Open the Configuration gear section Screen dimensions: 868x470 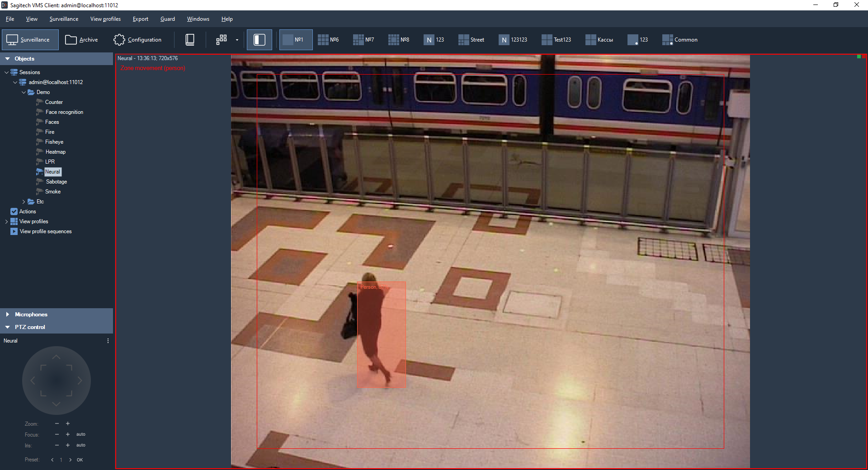[x=137, y=40]
